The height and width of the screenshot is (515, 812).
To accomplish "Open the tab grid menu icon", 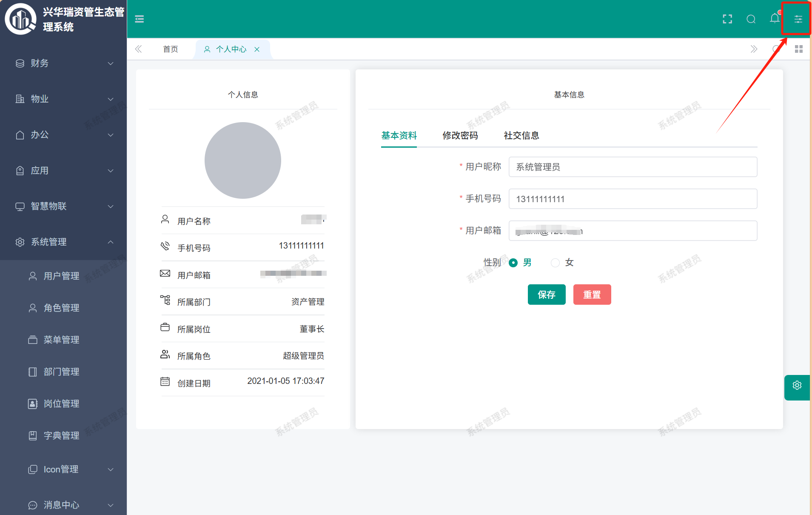I will 798,49.
